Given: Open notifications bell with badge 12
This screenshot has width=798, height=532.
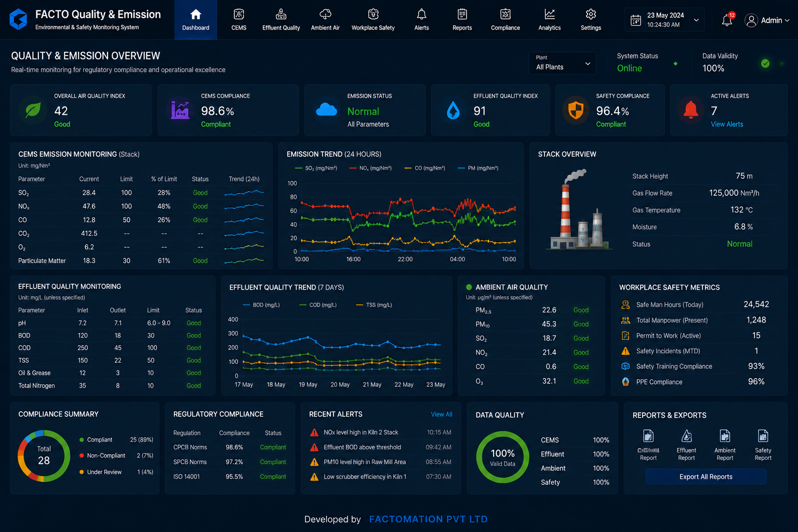Looking at the screenshot, I should 727,20.
